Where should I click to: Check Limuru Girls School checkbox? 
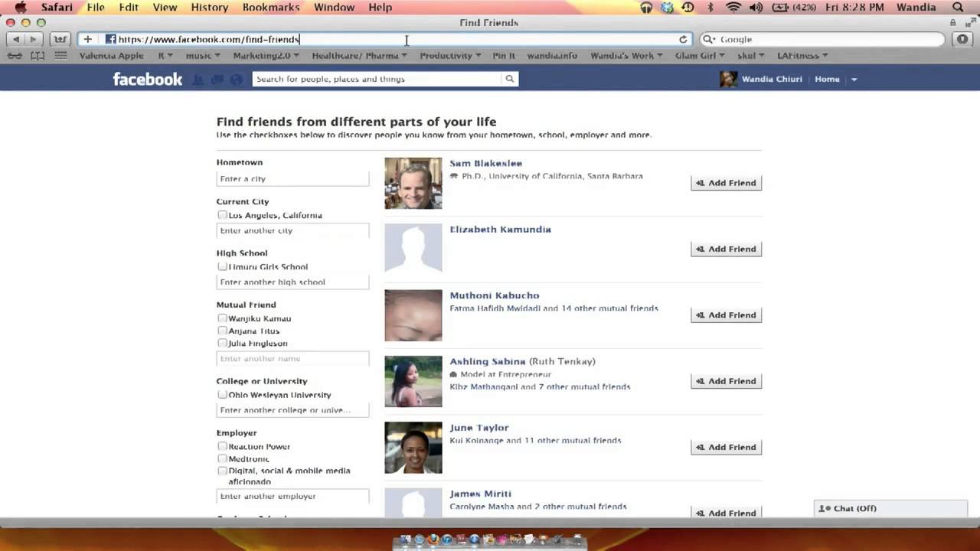click(222, 267)
